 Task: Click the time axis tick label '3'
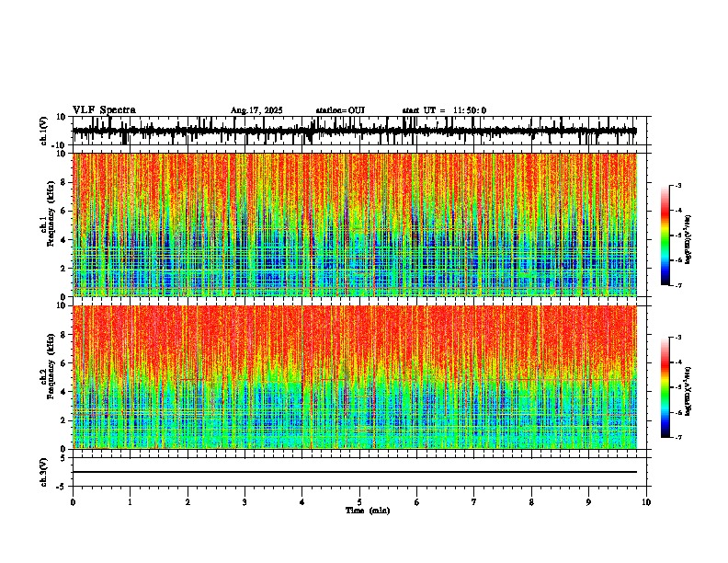pyautogui.click(x=245, y=502)
